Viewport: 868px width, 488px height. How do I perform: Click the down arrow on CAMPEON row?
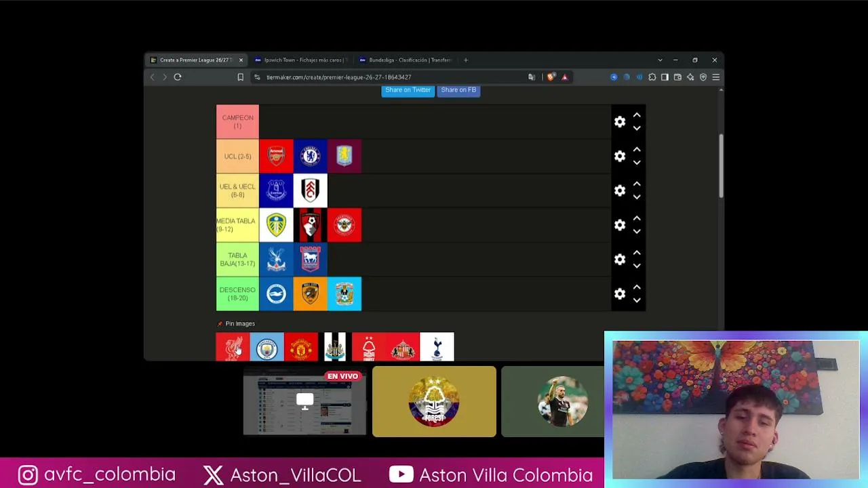click(x=637, y=128)
